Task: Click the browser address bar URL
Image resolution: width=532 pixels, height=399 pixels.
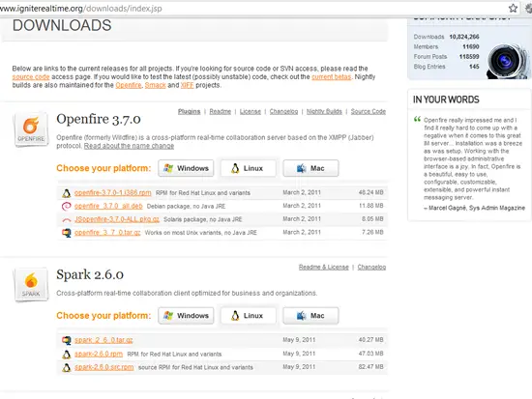Action: 80,8
